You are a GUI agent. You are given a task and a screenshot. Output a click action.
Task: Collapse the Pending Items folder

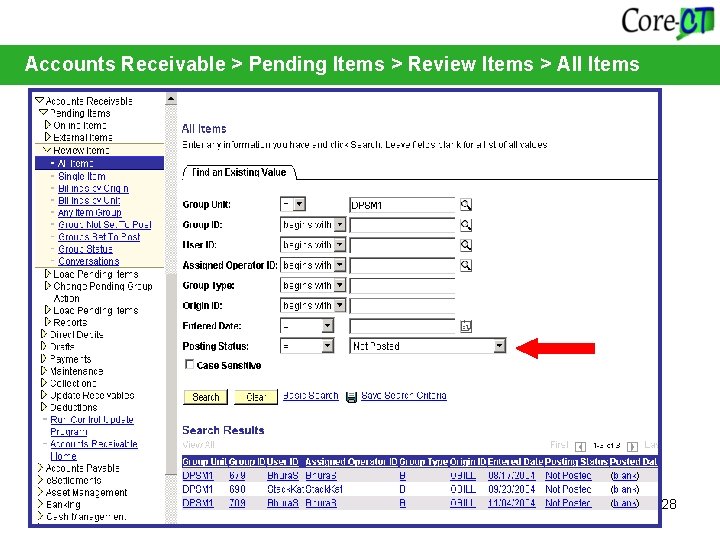(44, 112)
